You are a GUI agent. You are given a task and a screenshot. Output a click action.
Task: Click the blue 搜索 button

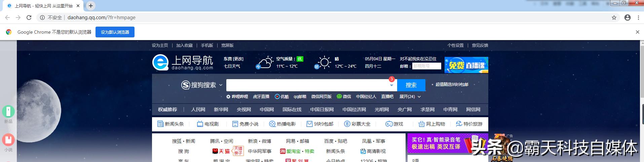point(411,85)
